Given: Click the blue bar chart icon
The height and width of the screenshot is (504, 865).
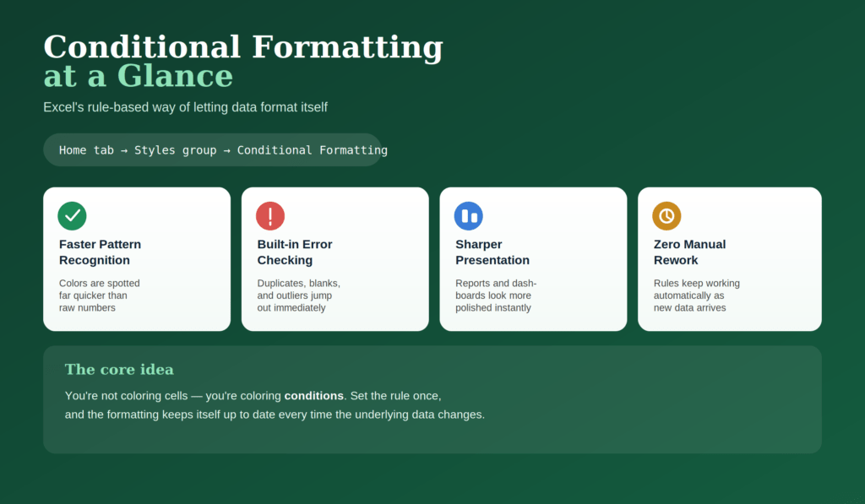Looking at the screenshot, I should pyautogui.click(x=468, y=215).
